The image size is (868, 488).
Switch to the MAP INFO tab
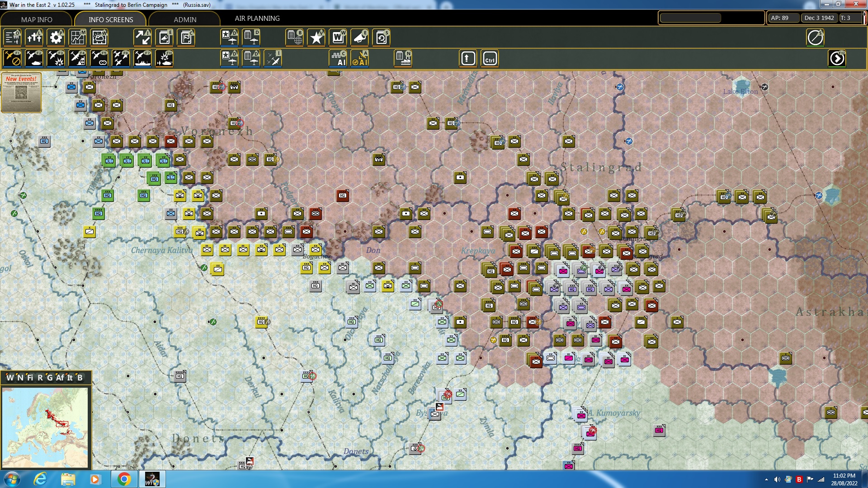37,19
